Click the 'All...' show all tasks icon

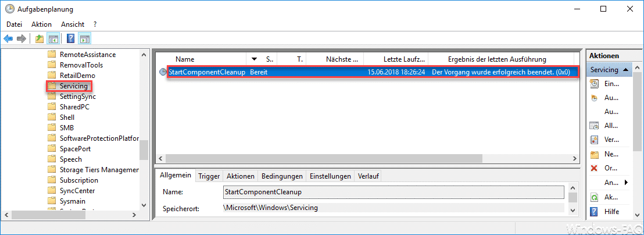click(594, 126)
